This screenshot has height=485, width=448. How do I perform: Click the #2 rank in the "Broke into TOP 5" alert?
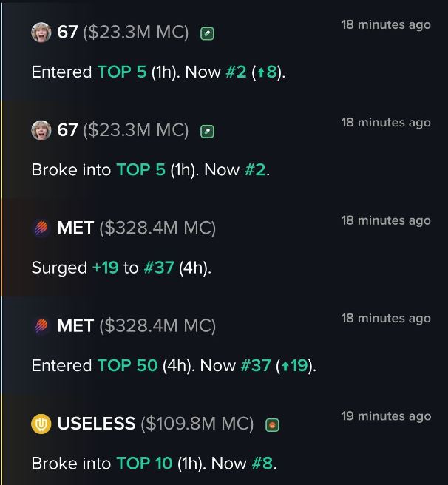254,170
